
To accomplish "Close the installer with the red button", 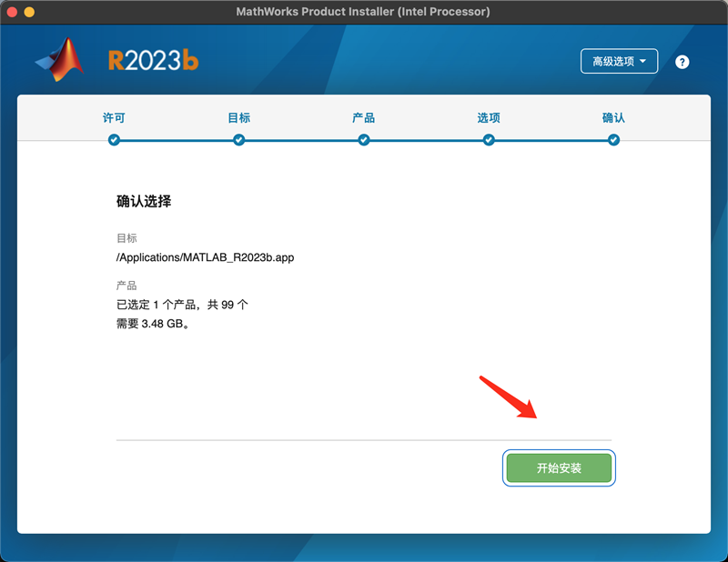I will [x=12, y=12].
